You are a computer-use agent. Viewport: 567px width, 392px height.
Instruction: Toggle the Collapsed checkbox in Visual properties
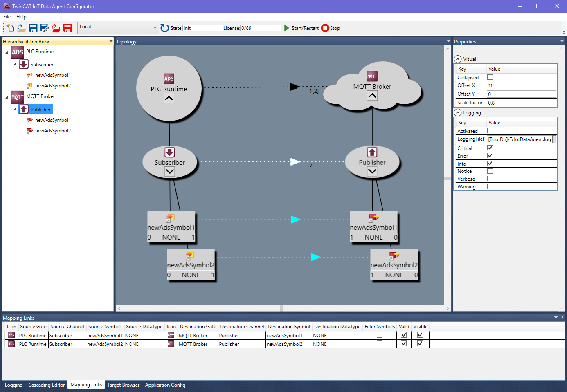coord(490,77)
